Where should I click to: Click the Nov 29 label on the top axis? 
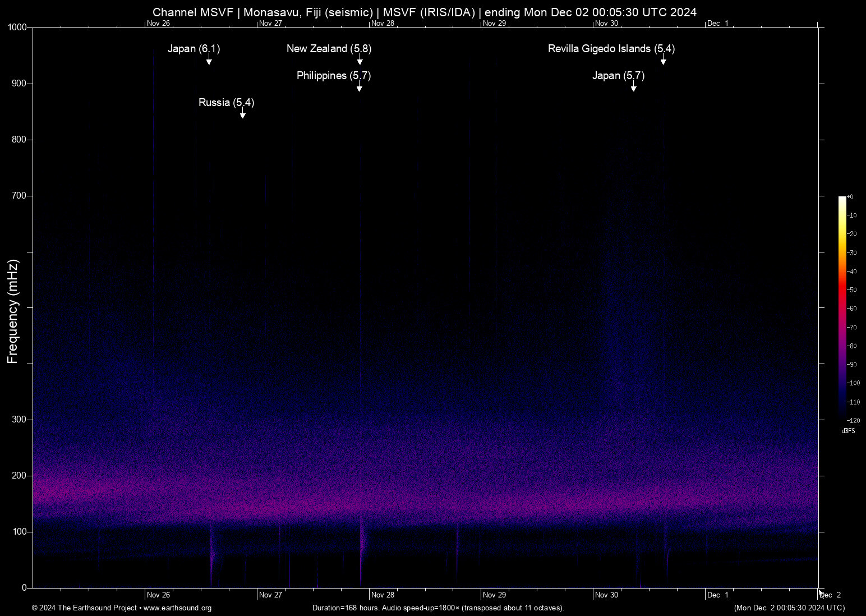494,24
